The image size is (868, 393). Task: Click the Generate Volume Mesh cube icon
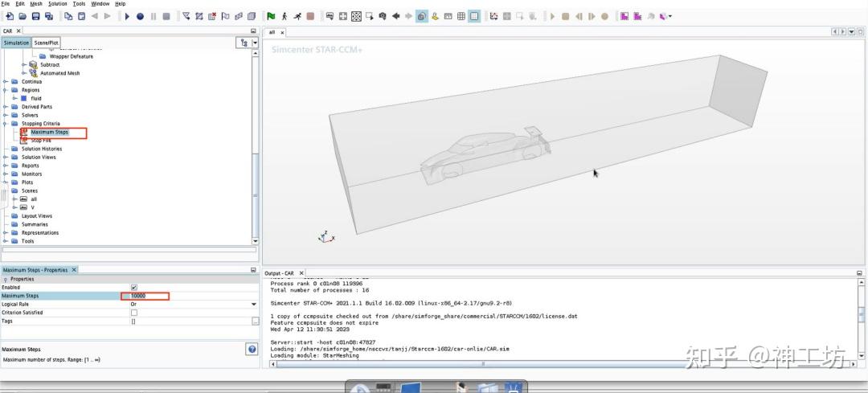coord(252,16)
